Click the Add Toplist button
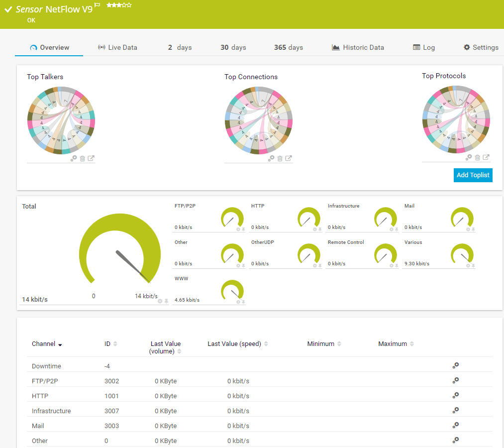 coord(473,175)
